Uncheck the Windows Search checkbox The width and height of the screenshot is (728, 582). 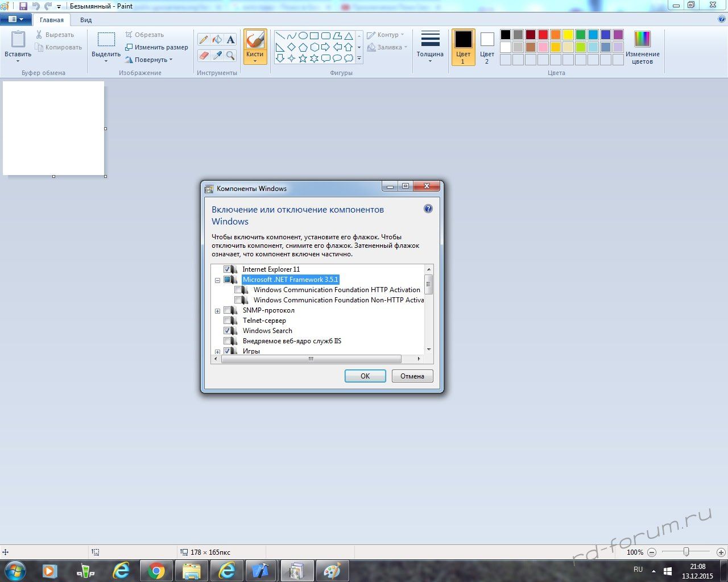click(x=227, y=330)
